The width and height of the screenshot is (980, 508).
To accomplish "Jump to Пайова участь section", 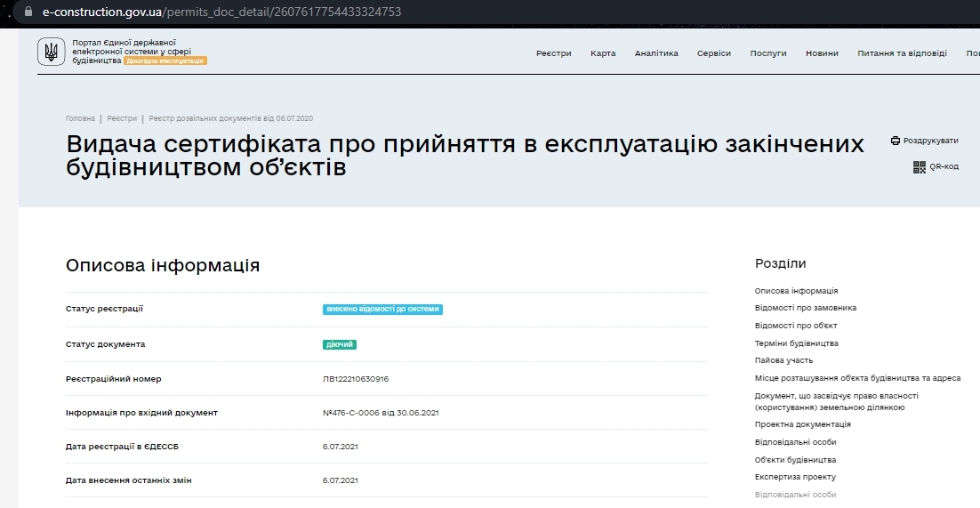I will coord(783,360).
